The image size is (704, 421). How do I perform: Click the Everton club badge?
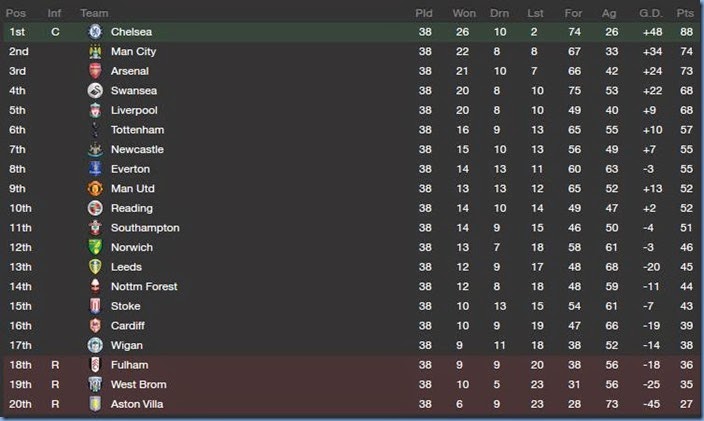[95, 169]
